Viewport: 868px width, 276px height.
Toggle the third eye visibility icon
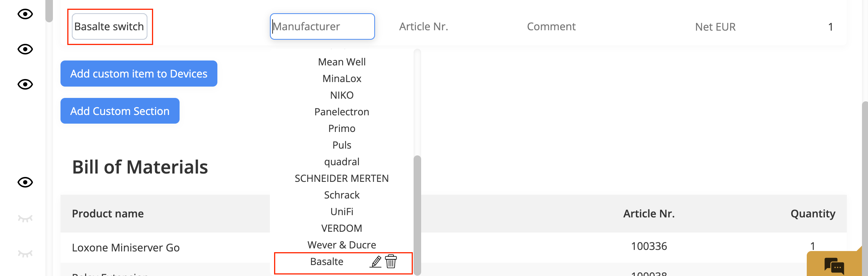click(25, 84)
